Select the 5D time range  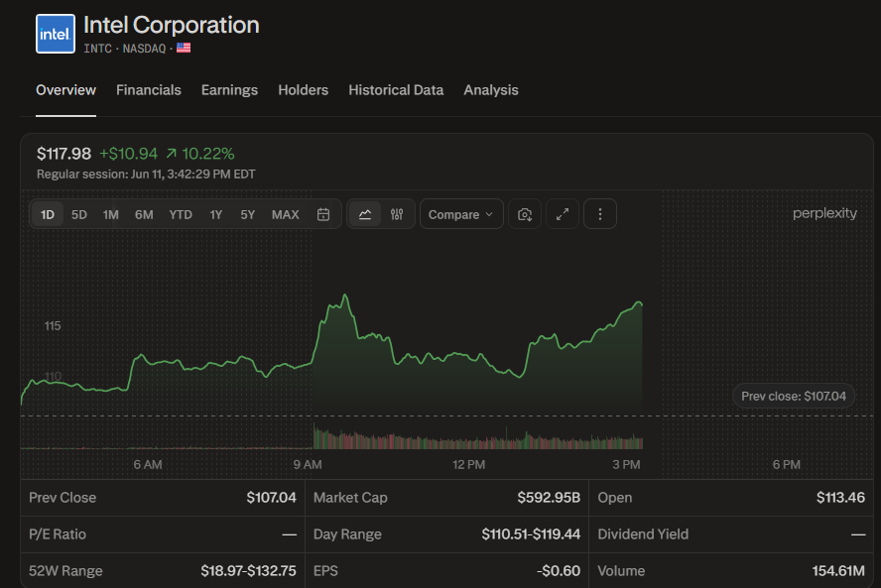(x=79, y=214)
